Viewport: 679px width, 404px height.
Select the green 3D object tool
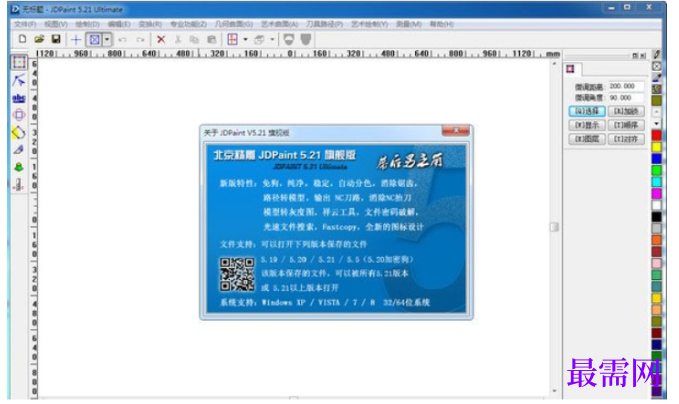(19, 167)
